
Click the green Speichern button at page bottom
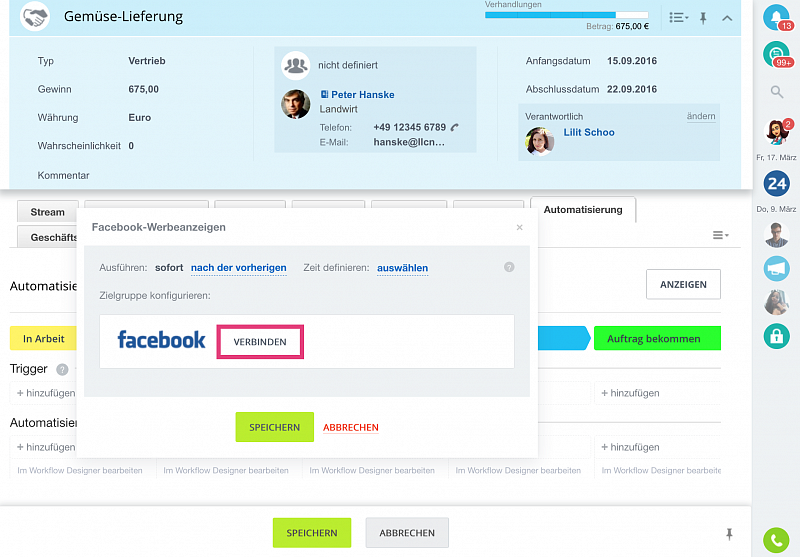click(312, 533)
